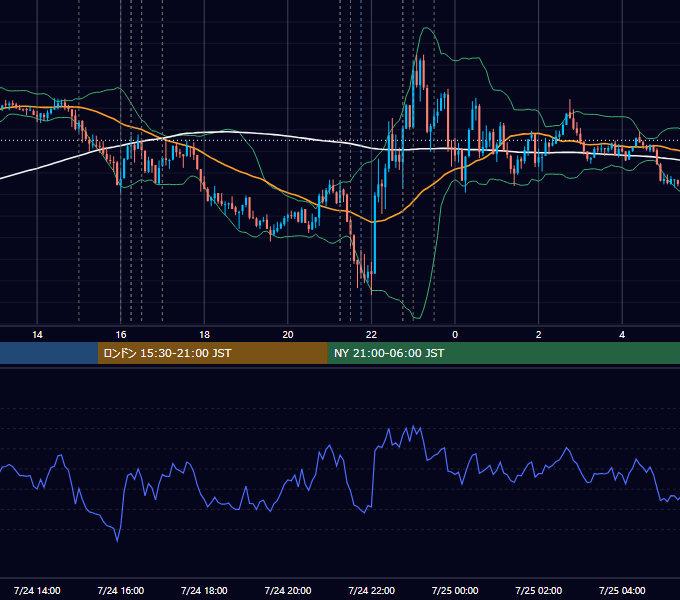Click the 16 hour label on price chart axis
Viewport: 680px width, 600px height.
(121, 334)
